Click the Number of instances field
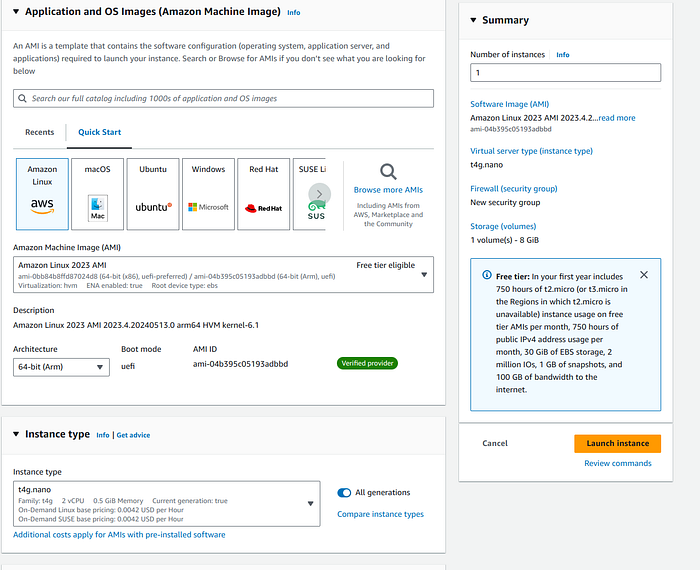This screenshot has height=570, width=700. coord(565,73)
